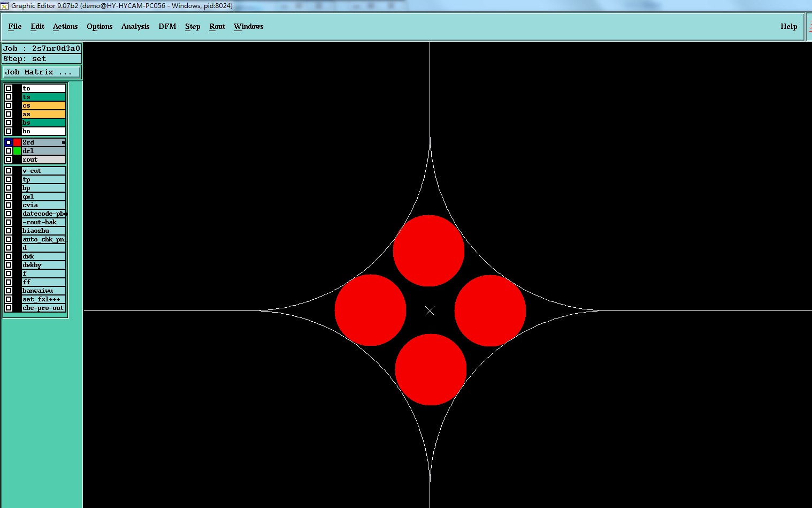Toggle display checkbox for layer cvia
Viewport: 812px width, 508px height.
[9, 205]
